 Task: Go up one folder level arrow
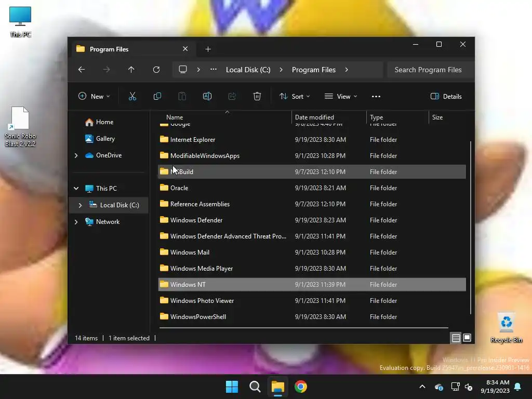[x=131, y=70]
